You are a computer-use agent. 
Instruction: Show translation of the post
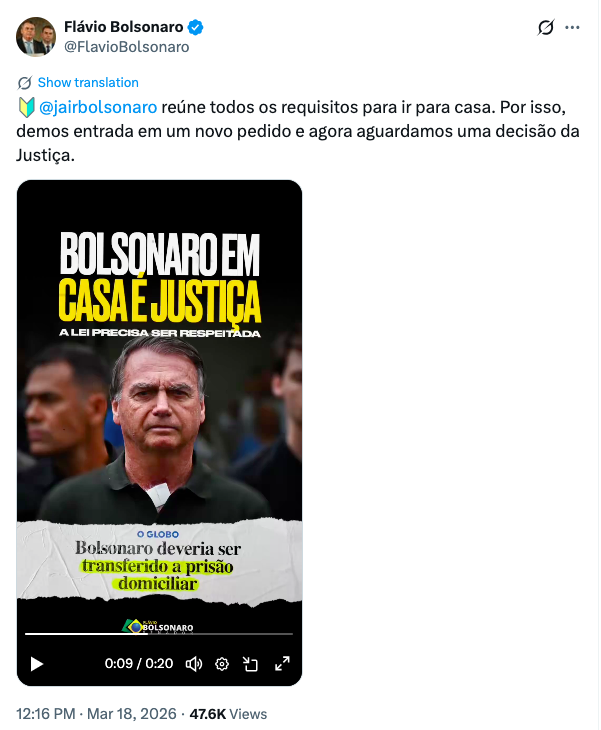point(88,82)
